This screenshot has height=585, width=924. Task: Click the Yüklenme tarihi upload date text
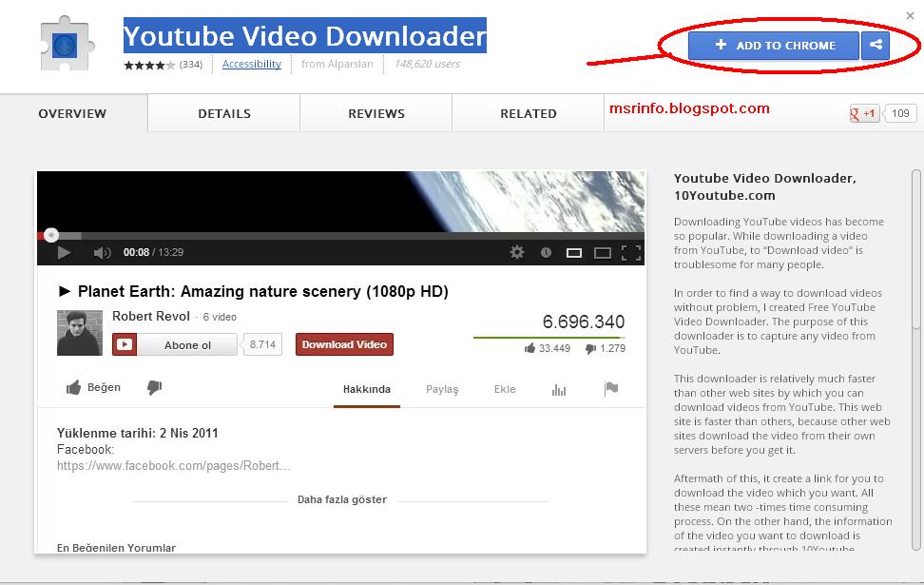click(137, 433)
